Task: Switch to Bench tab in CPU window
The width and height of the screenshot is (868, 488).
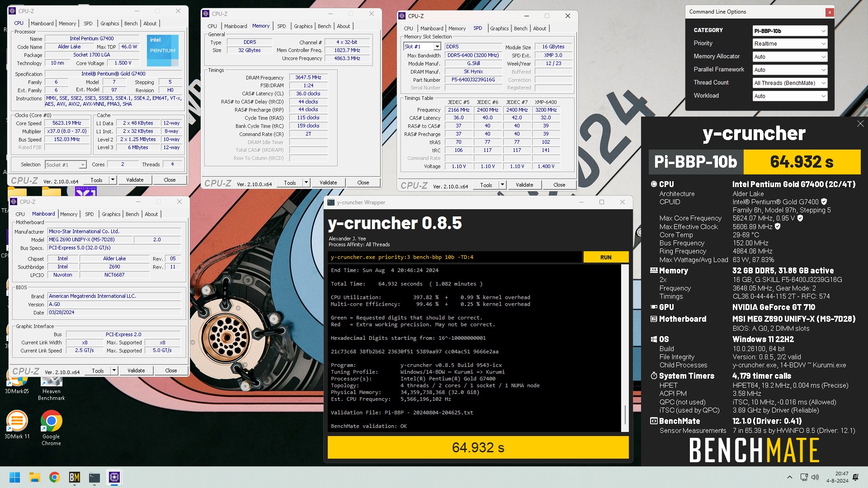Action: click(x=131, y=23)
